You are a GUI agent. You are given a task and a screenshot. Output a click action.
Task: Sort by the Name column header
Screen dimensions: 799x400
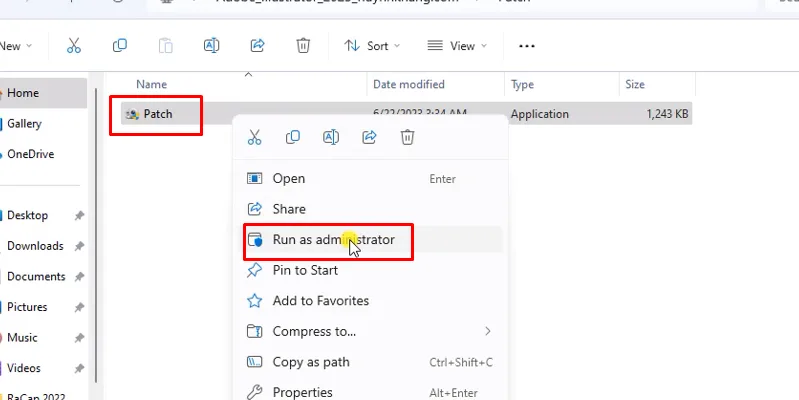[x=151, y=84]
